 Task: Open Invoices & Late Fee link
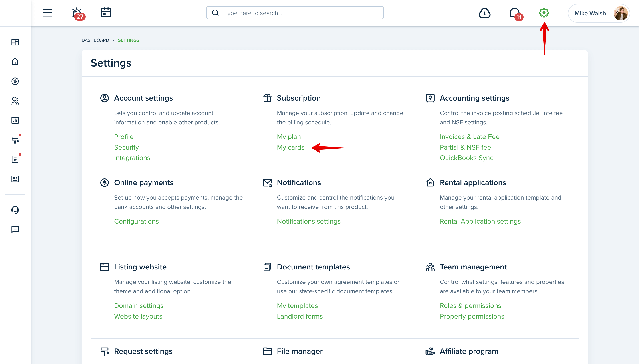(x=469, y=137)
